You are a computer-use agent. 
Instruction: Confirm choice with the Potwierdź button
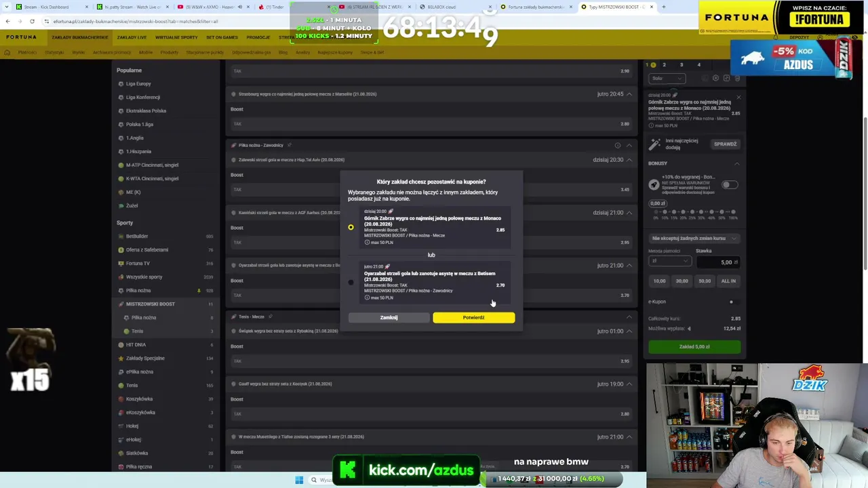[x=473, y=317]
